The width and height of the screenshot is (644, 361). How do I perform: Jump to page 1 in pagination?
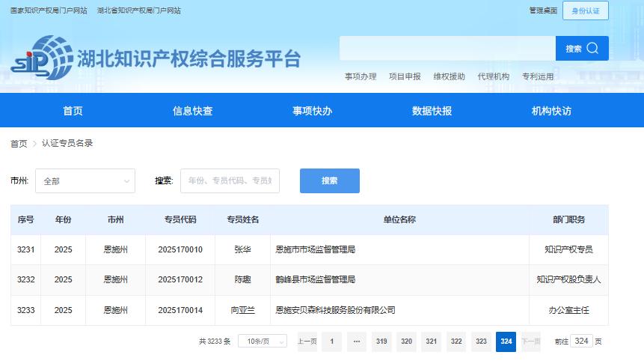(x=331, y=342)
